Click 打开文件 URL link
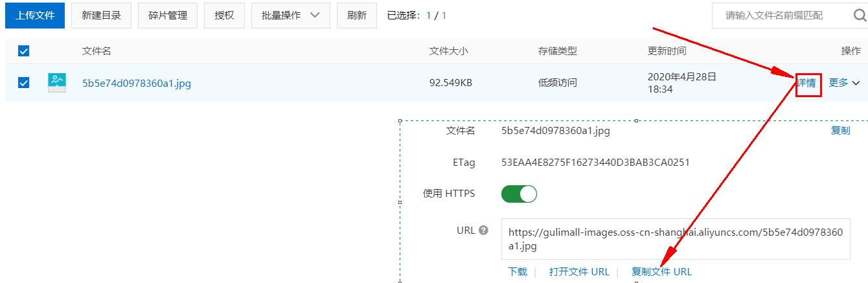The height and width of the screenshot is (283, 868). coord(579,272)
